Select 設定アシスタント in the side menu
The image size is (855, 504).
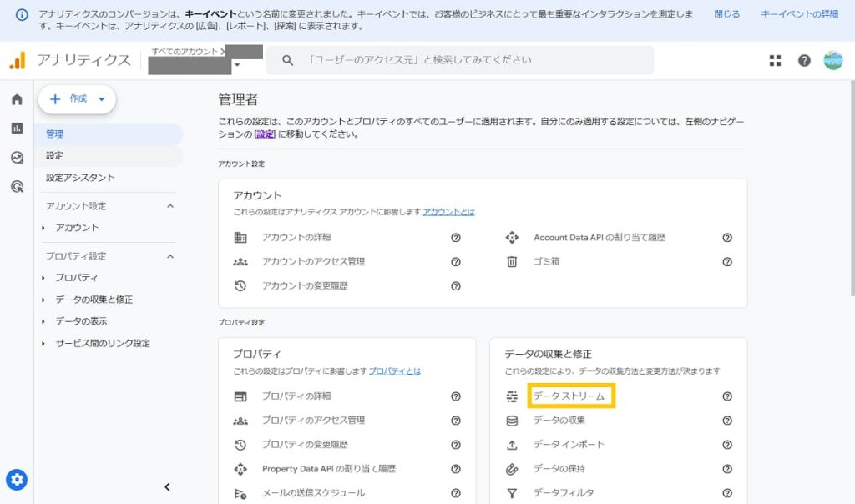(x=80, y=178)
